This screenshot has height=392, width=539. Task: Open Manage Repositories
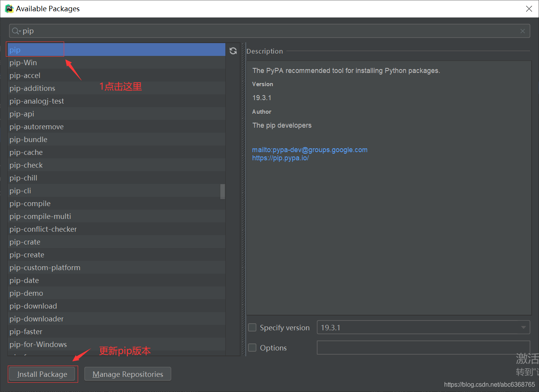pos(127,374)
